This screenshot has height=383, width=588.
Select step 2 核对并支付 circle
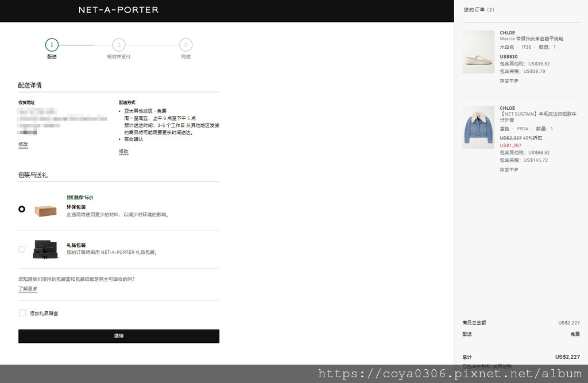(x=119, y=45)
